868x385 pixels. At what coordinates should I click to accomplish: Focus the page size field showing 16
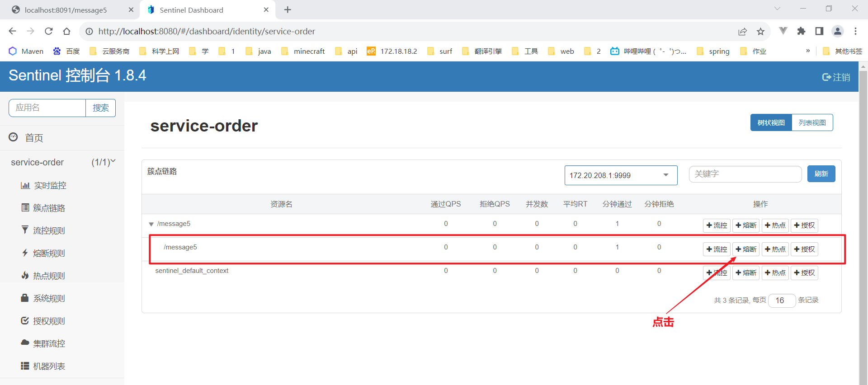pyautogui.click(x=782, y=300)
